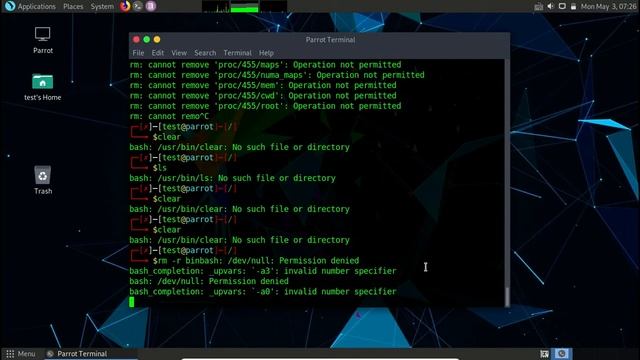Open the Parrot computer desktop icon
This screenshot has height=360, width=640.
point(42,40)
